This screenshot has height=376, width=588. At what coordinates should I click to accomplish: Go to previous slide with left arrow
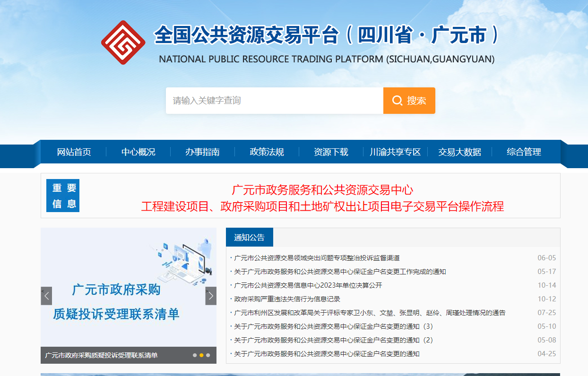[46, 296]
